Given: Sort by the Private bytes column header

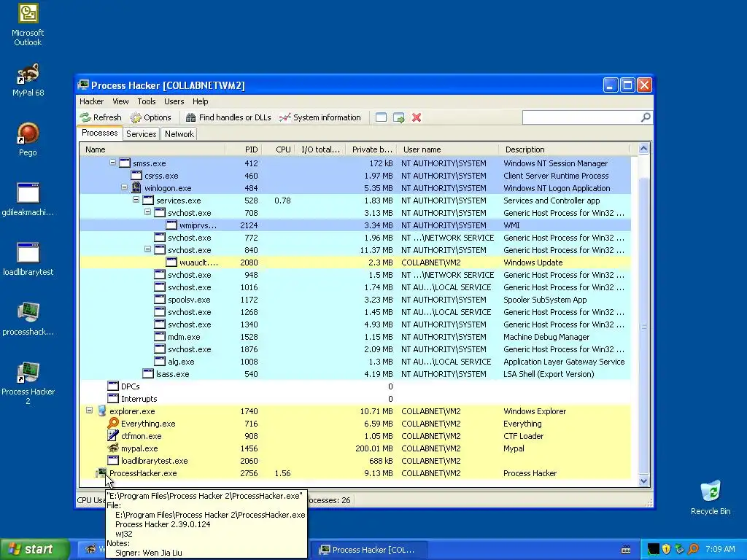Looking at the screenshot, I should [x=371, y=149].
